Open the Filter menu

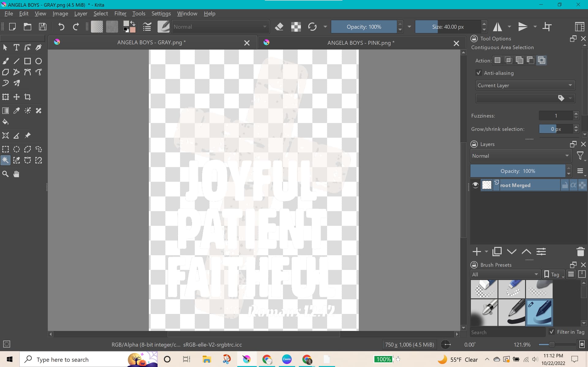coord(120,13)
